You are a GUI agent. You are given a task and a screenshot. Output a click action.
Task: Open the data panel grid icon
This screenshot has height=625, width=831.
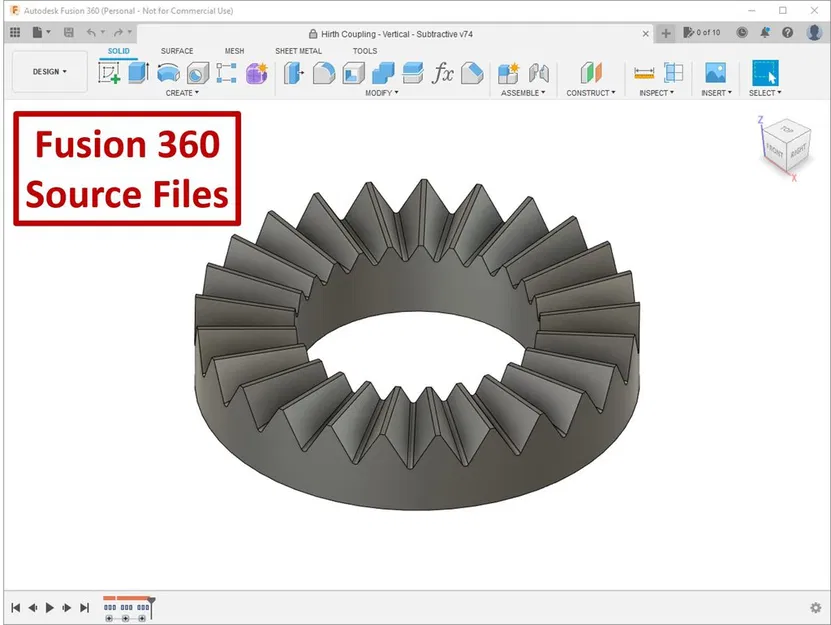(x=15, y=32)
